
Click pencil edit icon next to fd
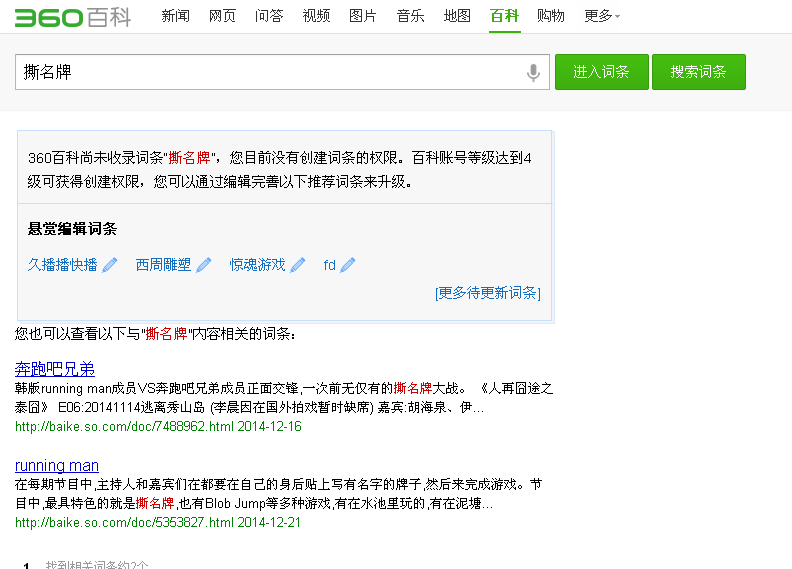click(348, 265)
